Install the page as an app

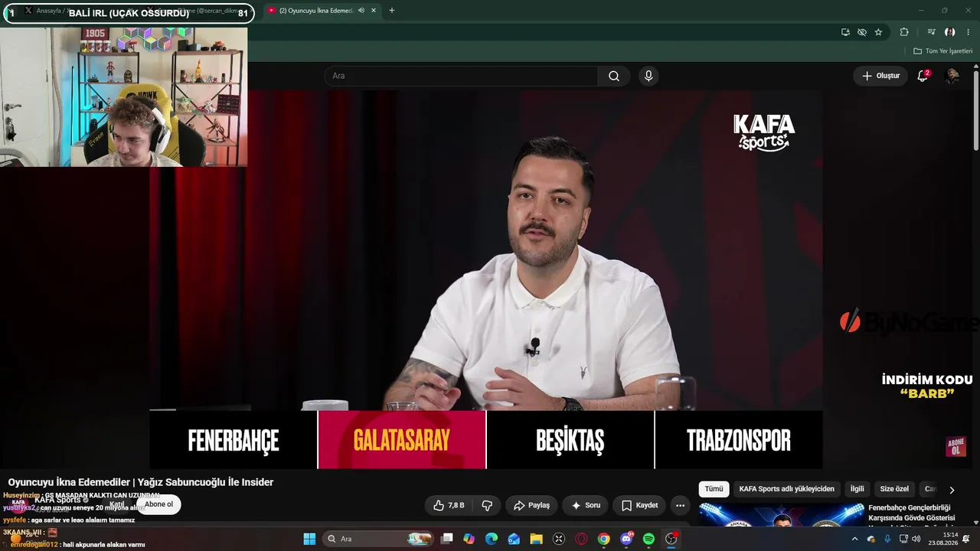coord(845,32)
